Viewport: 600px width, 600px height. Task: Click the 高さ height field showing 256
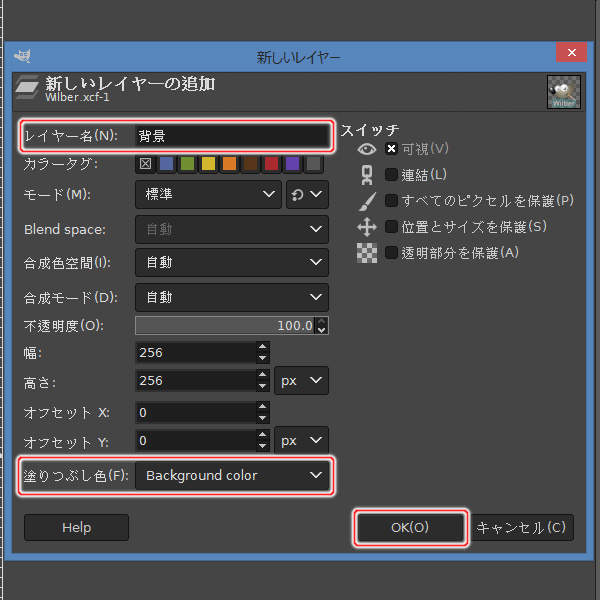click(196, 381)
